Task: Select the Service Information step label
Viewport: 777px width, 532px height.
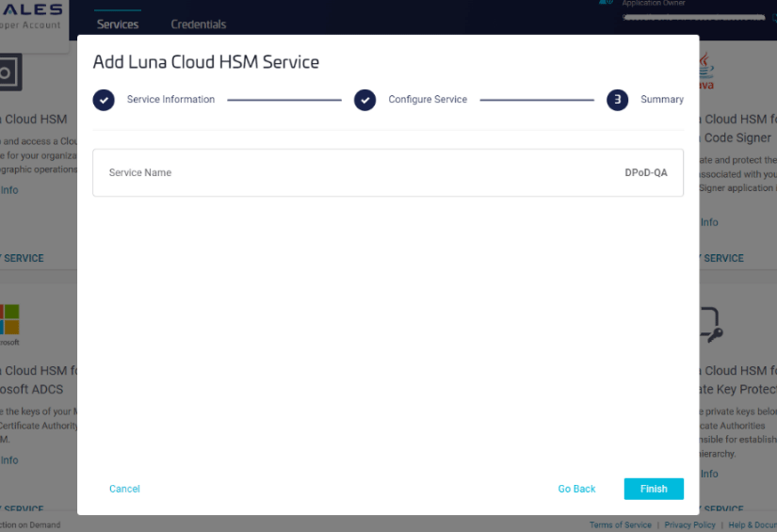Action: [170, 100]
